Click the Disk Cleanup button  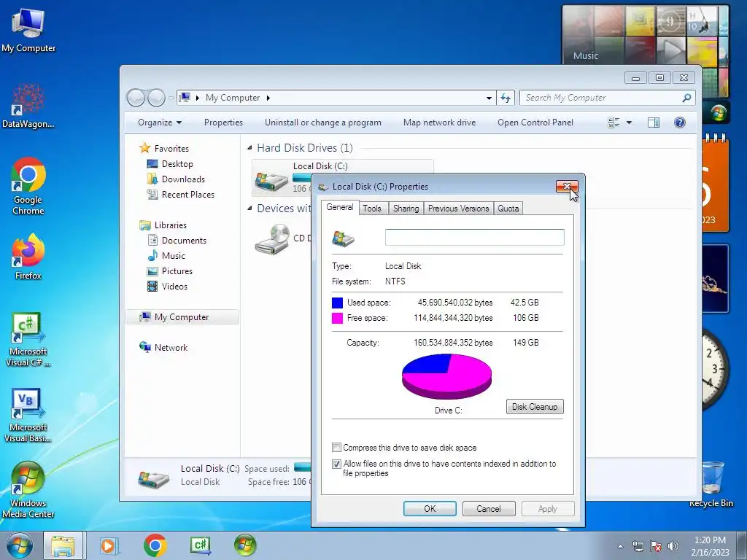coord(535,407)
